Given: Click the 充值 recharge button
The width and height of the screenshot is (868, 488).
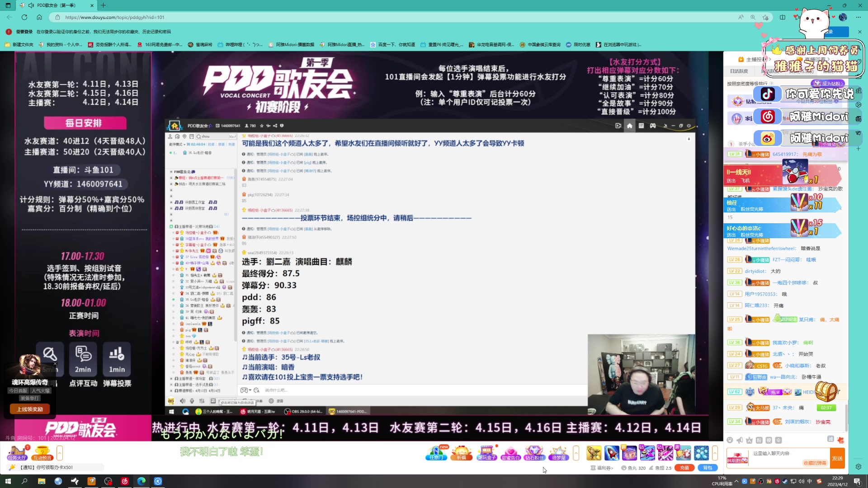Looking at the screenshot, I should [684, 468].
